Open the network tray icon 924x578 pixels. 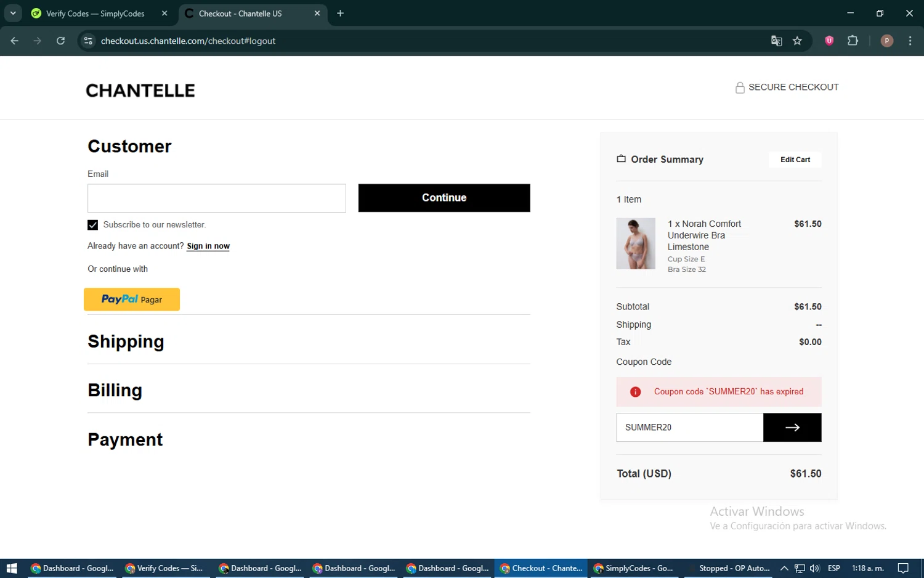coord(800,568)
